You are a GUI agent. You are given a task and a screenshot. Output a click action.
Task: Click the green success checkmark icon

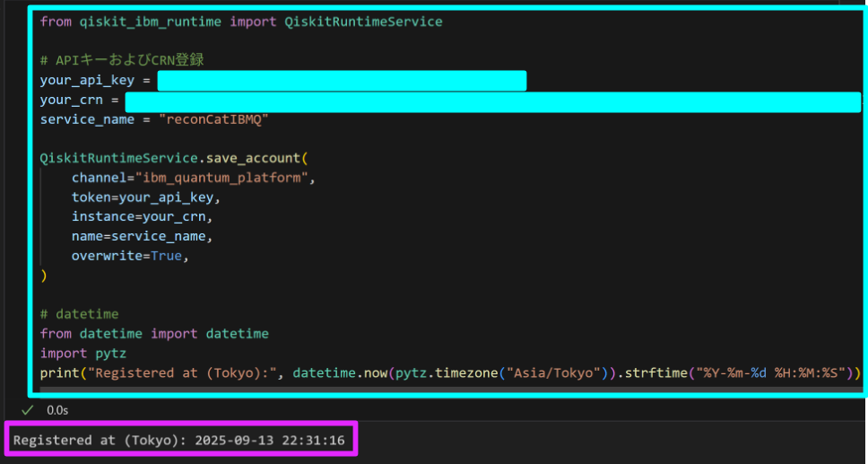click(26, 409)
